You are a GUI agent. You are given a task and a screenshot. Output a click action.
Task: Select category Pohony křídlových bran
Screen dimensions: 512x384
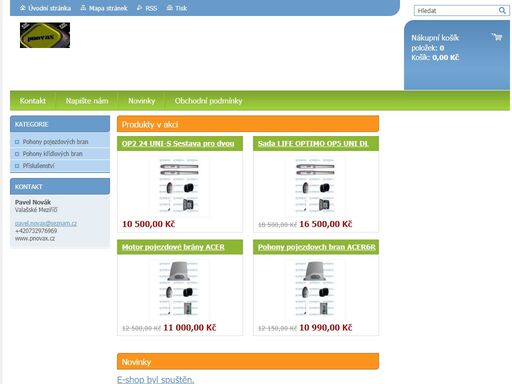tap(52, 154)
